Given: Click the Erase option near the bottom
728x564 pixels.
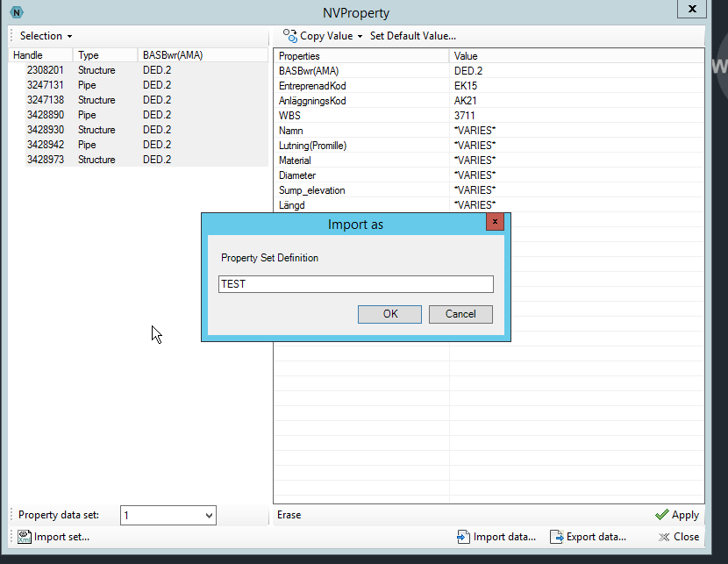Looking at the screenshot, I should click(289, 515).
